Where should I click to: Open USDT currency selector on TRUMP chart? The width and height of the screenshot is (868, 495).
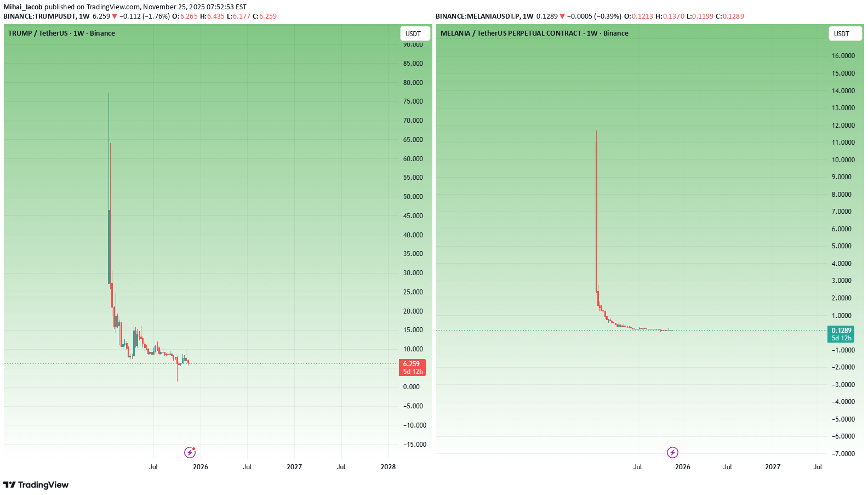point(413,33)
